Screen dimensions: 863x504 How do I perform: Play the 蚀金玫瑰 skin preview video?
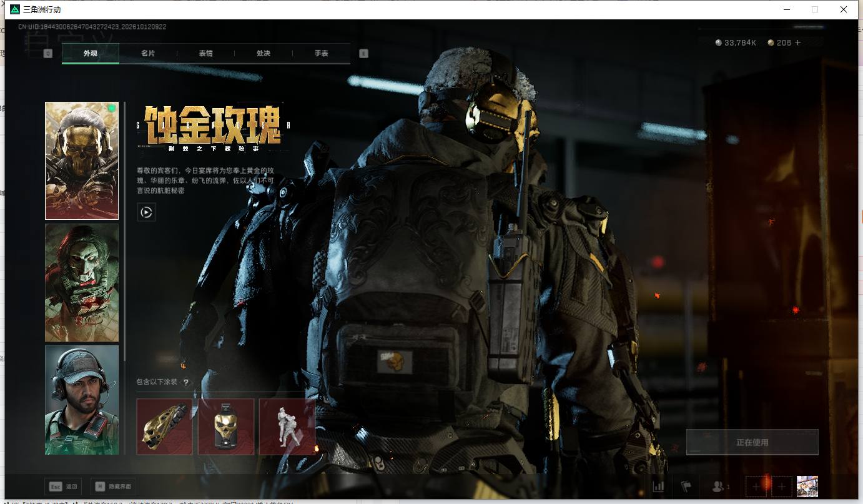coord(146,212)
